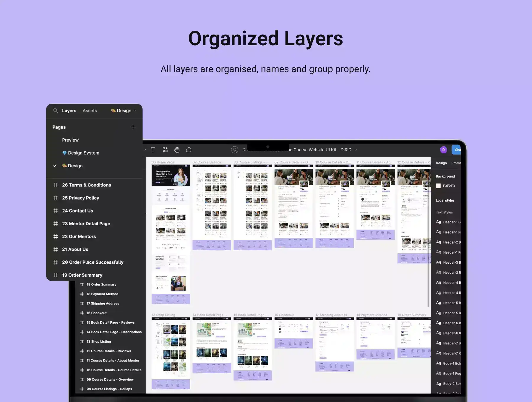Open the shape tools dropdown chevron
The height and width of the screenshot is (402, 532).
[x=145, y=150]
